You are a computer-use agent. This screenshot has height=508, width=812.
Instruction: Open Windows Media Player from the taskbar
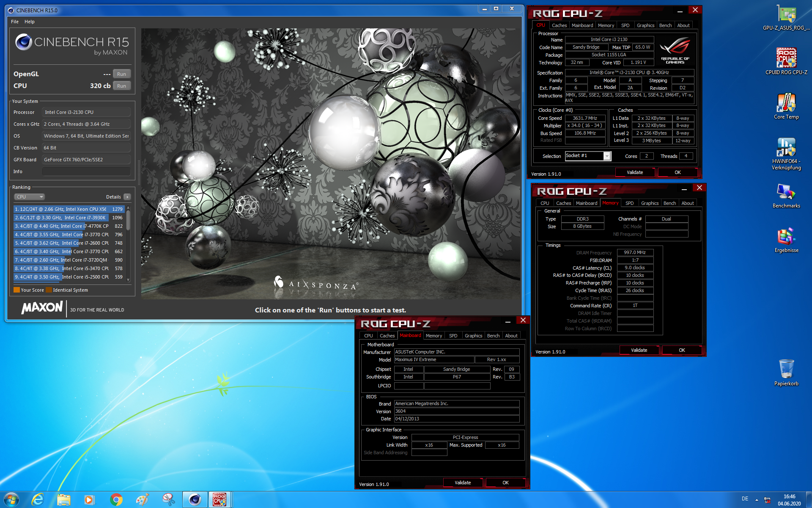click(90, 500)
